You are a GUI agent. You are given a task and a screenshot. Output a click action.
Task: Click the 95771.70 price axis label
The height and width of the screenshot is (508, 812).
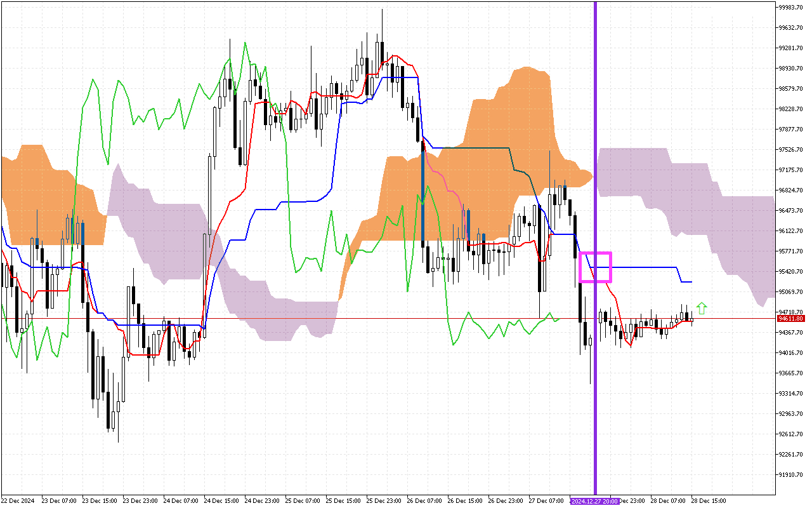click(790, 251)
